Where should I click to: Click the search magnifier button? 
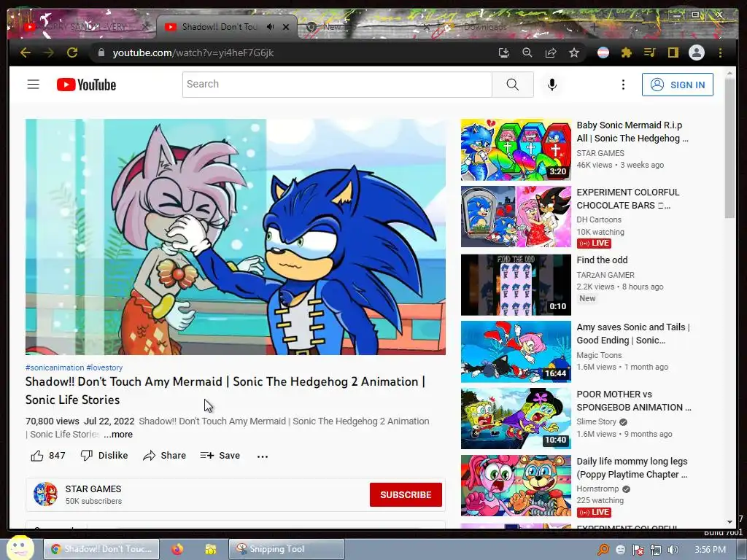tap(513, 85)
